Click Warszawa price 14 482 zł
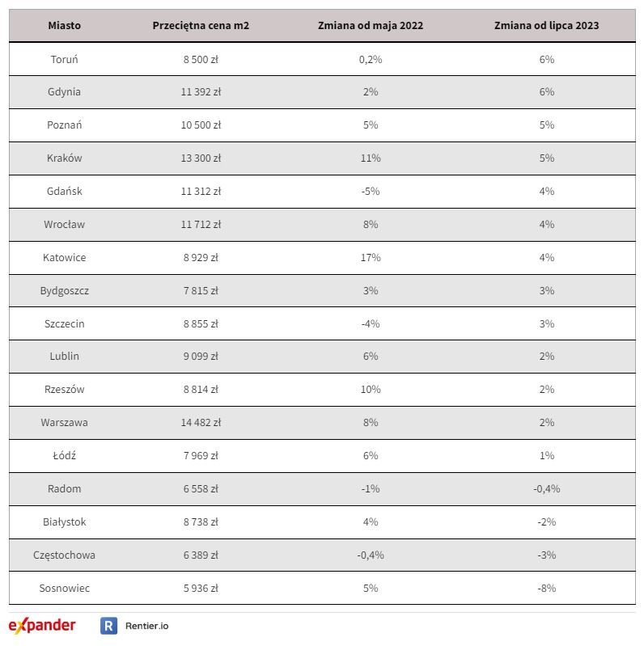The image size is (644, 646). pos(201,423)
